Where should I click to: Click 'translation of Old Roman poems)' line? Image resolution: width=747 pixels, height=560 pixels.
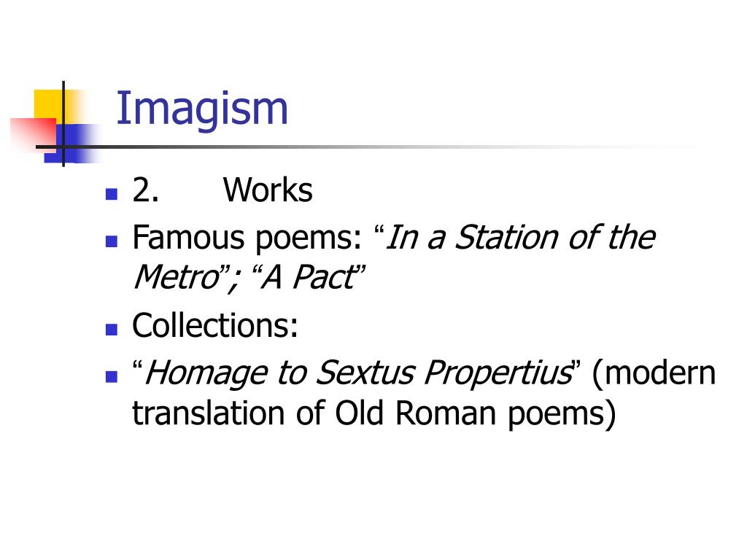coord(374,413)
